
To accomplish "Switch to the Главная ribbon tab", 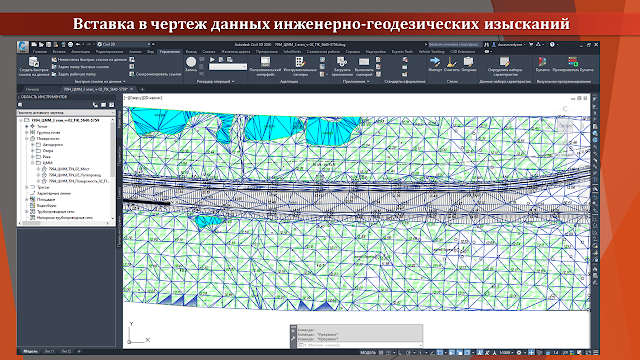I will coord(40,52).
